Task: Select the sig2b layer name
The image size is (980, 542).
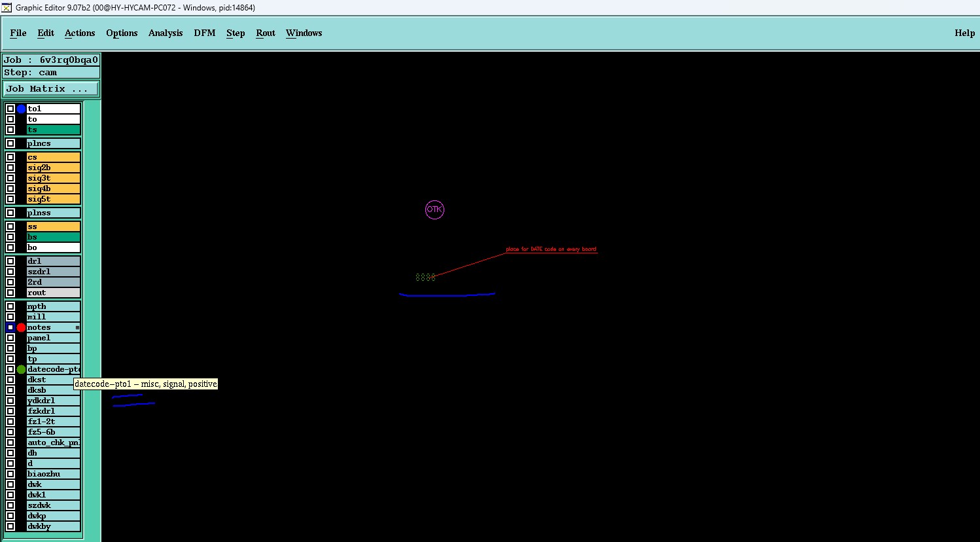Action: (x=54, y=168)
